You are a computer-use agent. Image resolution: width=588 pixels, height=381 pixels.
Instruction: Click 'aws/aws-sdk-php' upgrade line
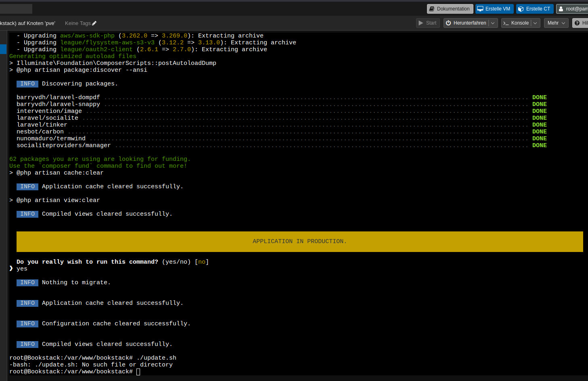[140, 36]
